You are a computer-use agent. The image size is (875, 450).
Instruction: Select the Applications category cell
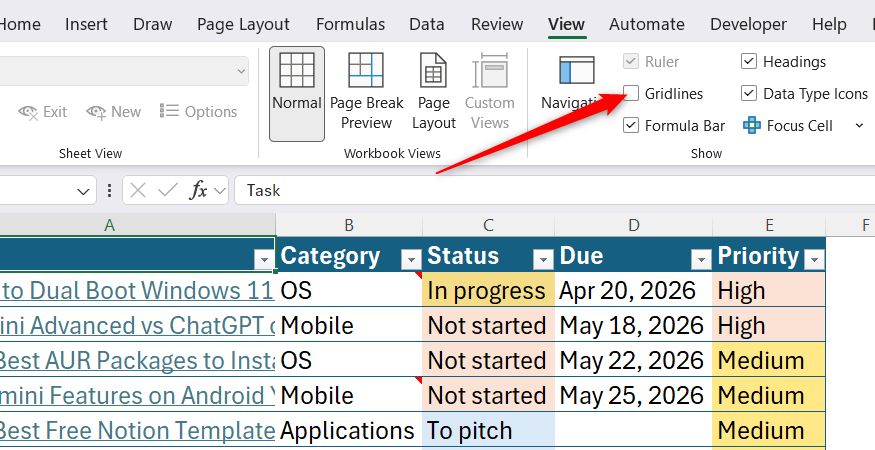pos(349,430)
